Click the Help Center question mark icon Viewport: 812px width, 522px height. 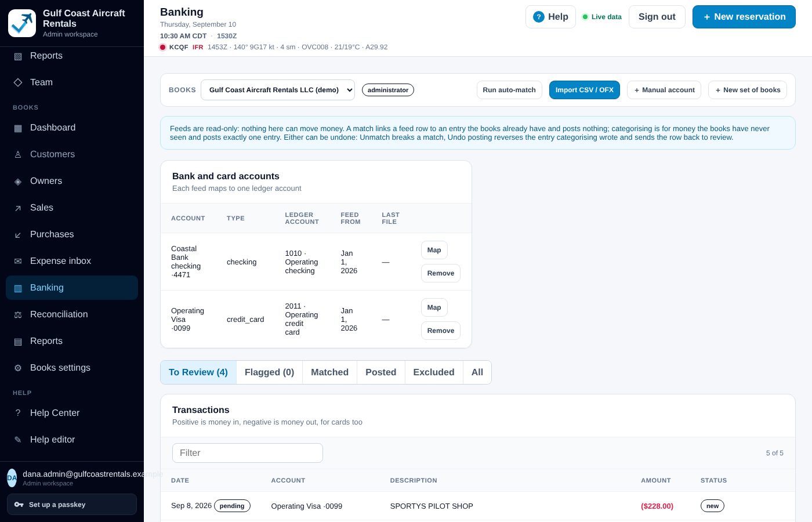point(18,413)
